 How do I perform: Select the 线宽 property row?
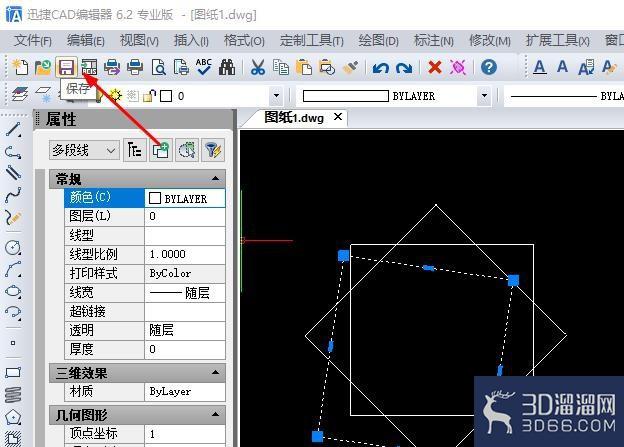click(145, 293)
